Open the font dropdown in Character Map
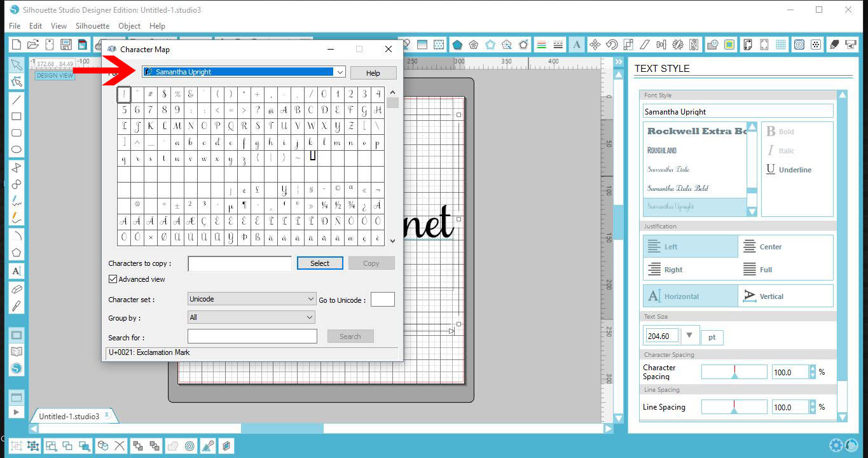 (341, 72)
